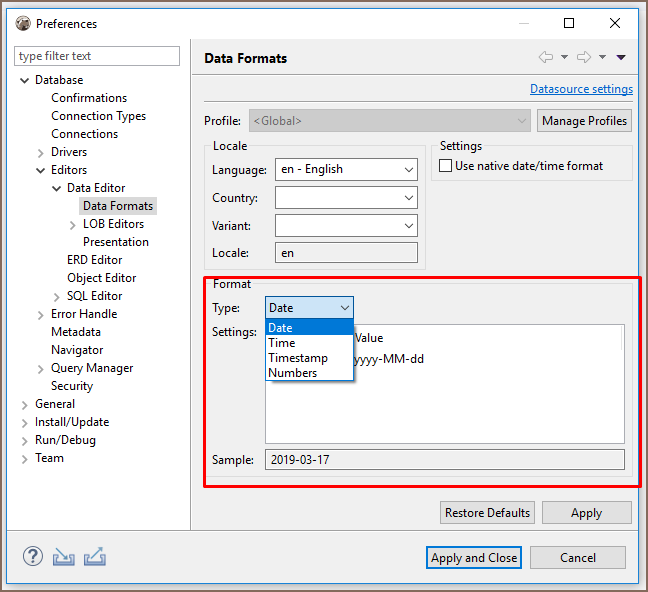This screenshot has height=592, width=648.
Task: Select Connection Types in the tree
Action: coord(98,116)
